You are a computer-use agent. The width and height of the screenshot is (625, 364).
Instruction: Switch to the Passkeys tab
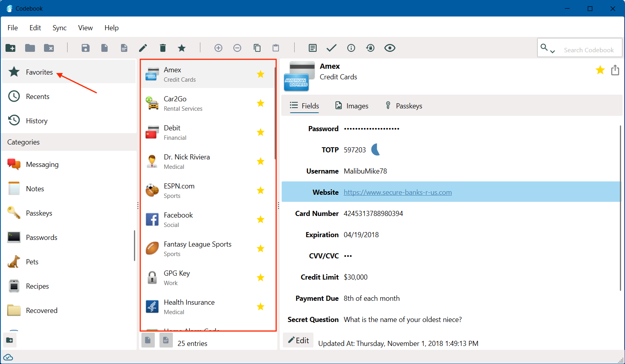point(404,106)
